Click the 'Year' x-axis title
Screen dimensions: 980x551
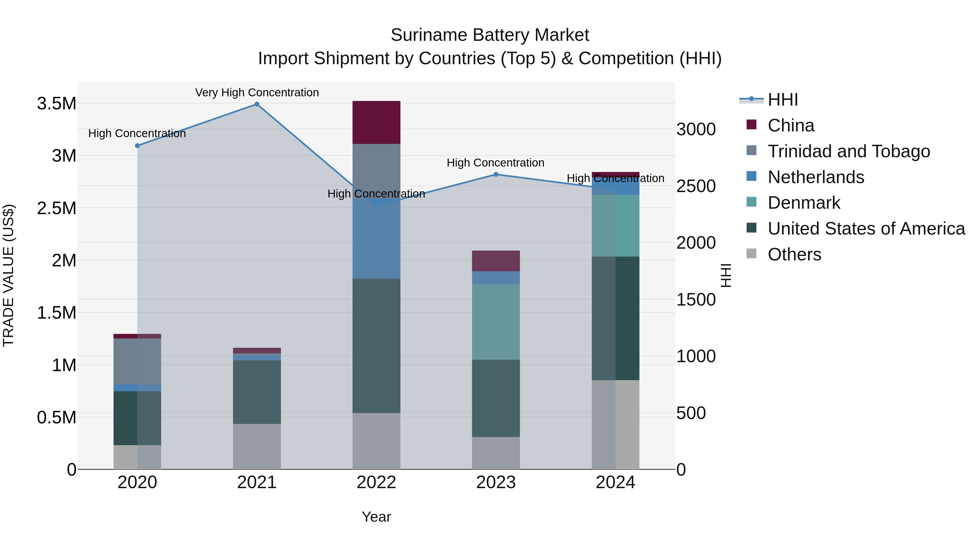(x=376, y=517)
